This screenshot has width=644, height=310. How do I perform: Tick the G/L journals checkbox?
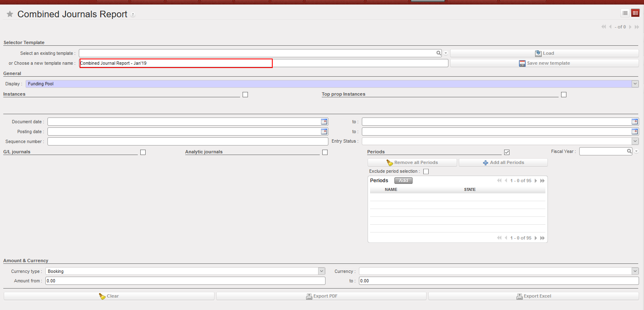[143, 152]
